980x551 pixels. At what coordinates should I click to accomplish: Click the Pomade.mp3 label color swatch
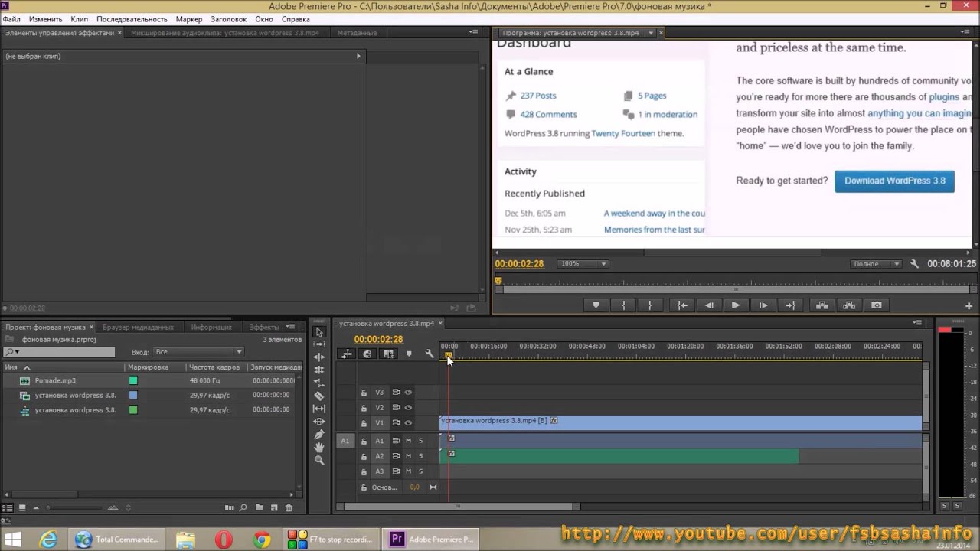tap(133, 380)
